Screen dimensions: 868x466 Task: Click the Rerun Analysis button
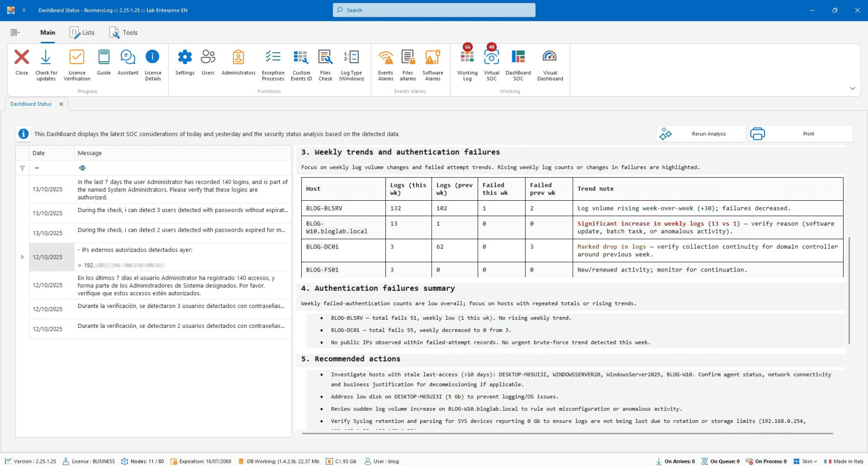coord(701,134)
